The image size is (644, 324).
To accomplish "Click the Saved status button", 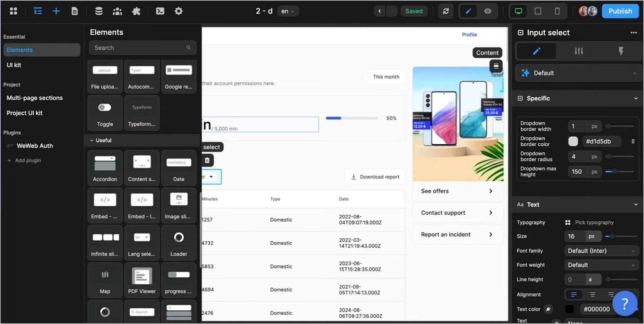I will [x=414, y=11].
